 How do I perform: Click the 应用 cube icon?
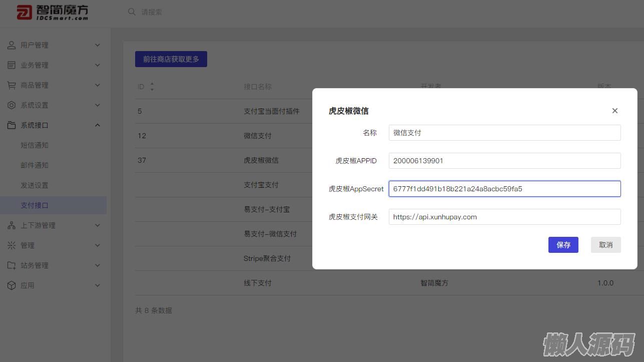12,285
